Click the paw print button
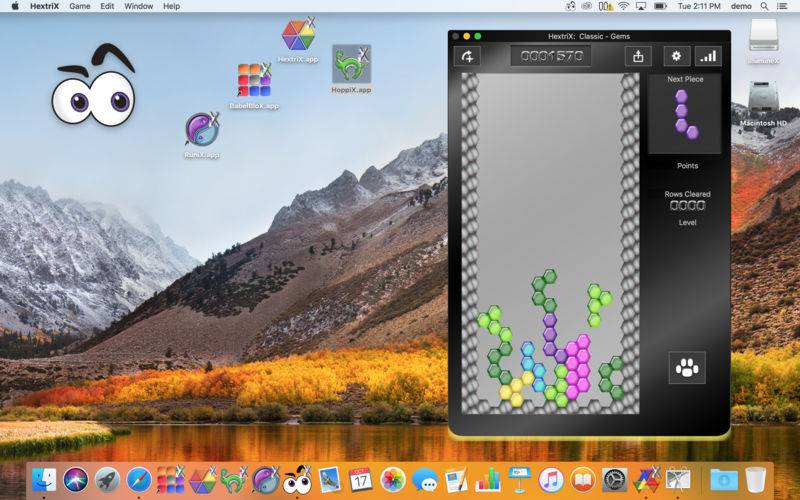800x500 pixels. point(687,367)
